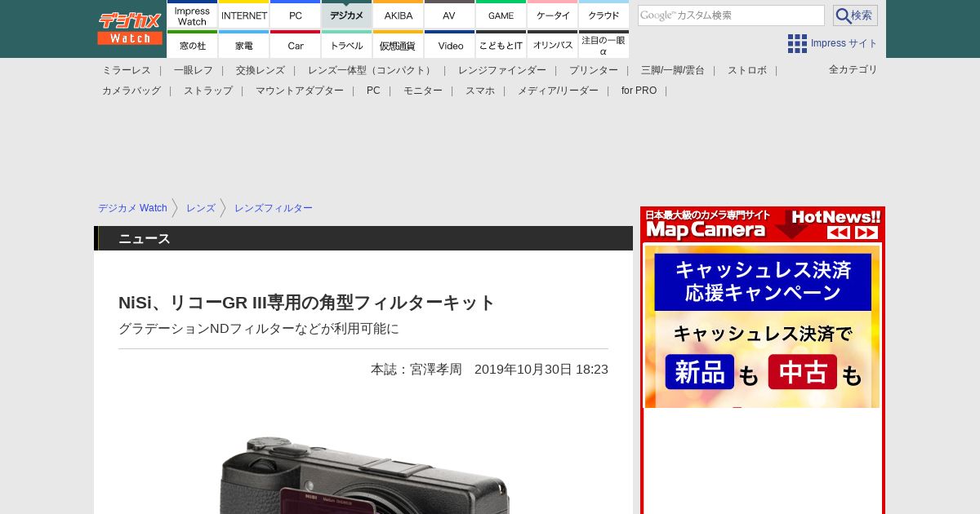Open the Video tab
The height and width of the screenshot is (514, 980).
point(450,44)
